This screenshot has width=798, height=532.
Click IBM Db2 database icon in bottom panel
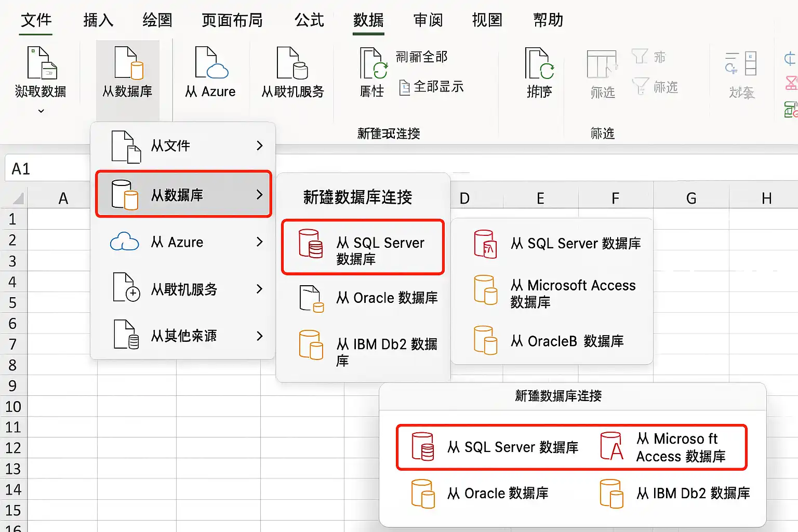pos(611,494)
